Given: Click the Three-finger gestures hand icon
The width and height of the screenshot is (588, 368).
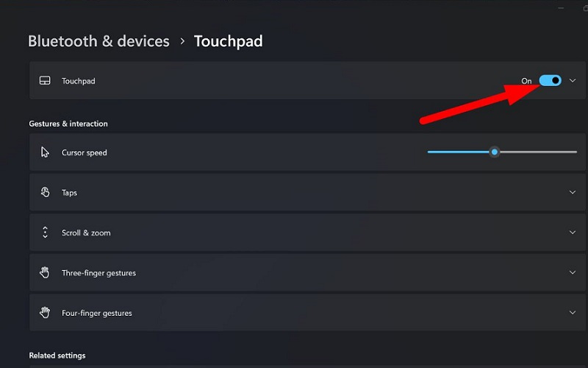Looking at the screenshot, I should click(45, 273).
